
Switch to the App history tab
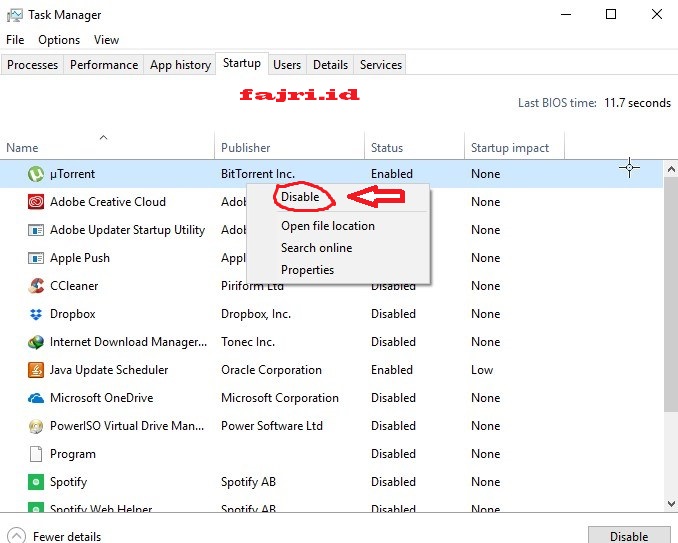tap(180, 65)
